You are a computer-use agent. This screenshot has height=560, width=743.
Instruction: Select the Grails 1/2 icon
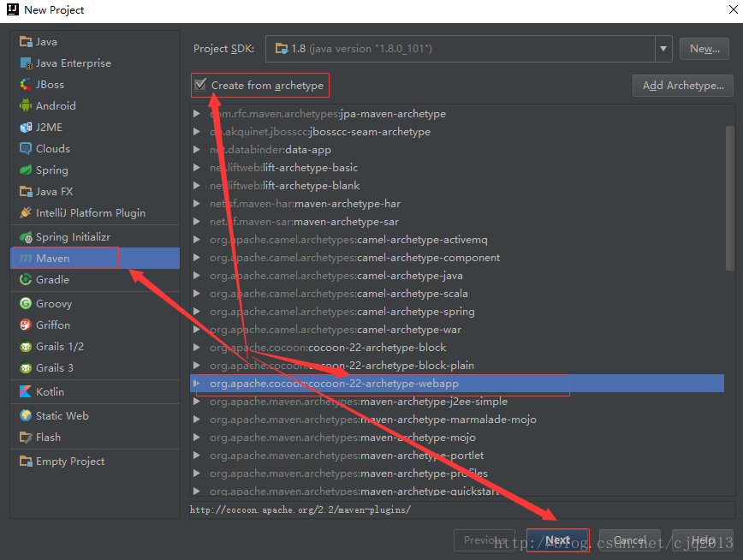pyautogui.click(x=26, y=347)
